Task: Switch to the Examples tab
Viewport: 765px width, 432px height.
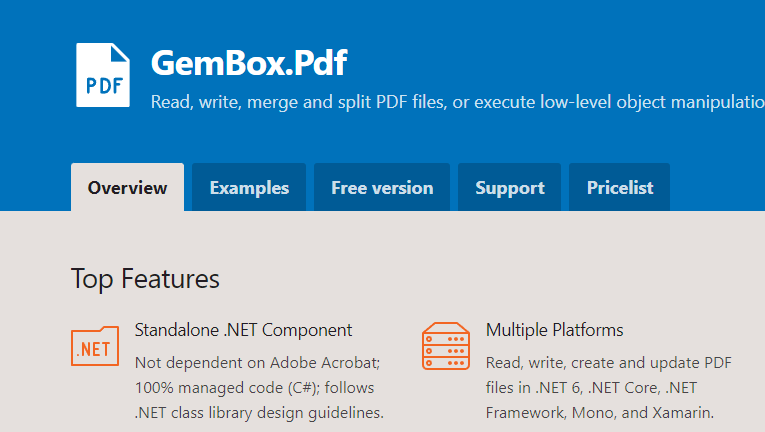Action: point(249,188)
